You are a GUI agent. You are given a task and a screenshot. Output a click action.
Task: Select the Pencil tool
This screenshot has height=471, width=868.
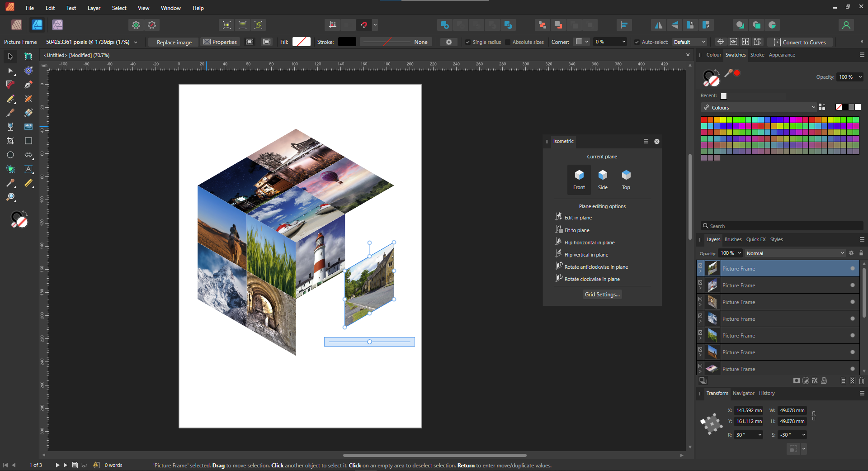click(10, 99)
